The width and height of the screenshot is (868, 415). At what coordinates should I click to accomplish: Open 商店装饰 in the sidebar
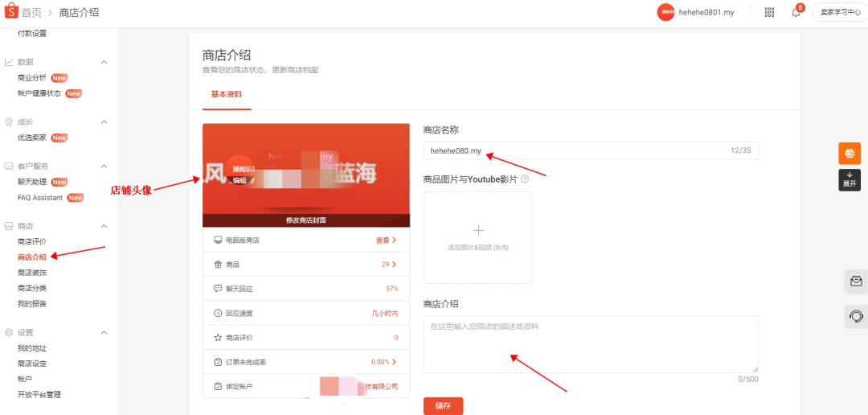pos(32,273)
